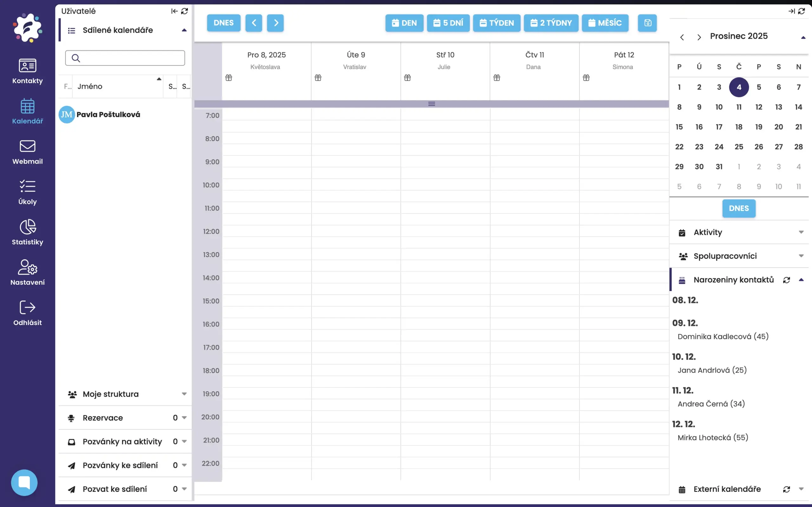812x507 pixels.
Task: Open Webmail from left navigation
Action: pyautogui.click(x=28, y=152)
